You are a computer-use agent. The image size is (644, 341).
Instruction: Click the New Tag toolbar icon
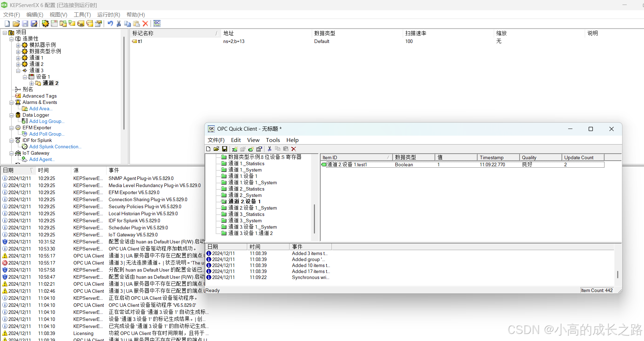click(72, 24)
